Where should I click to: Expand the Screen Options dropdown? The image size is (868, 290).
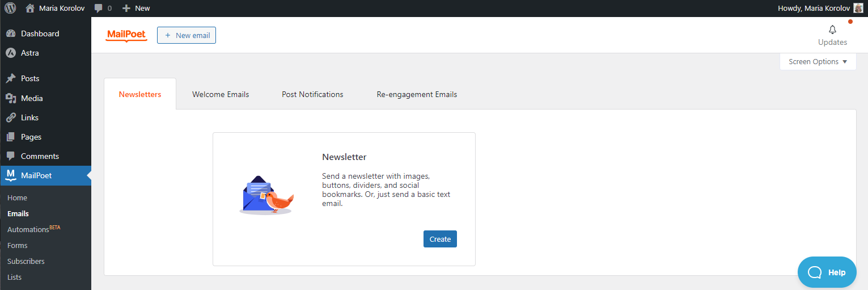pos(818,62)
